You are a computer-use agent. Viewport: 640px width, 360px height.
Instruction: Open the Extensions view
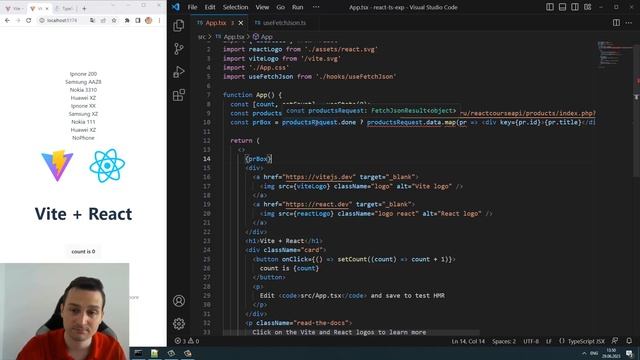pos(179,95)
